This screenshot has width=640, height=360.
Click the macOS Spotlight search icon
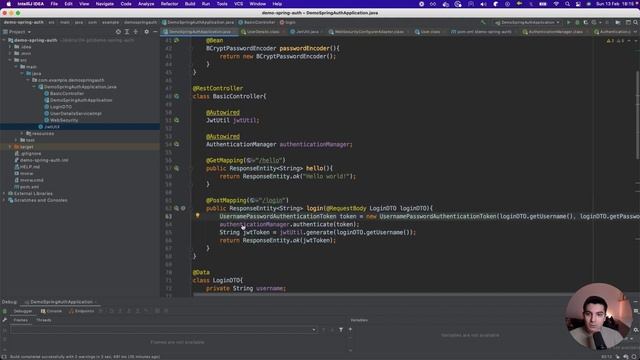point(567,4)
